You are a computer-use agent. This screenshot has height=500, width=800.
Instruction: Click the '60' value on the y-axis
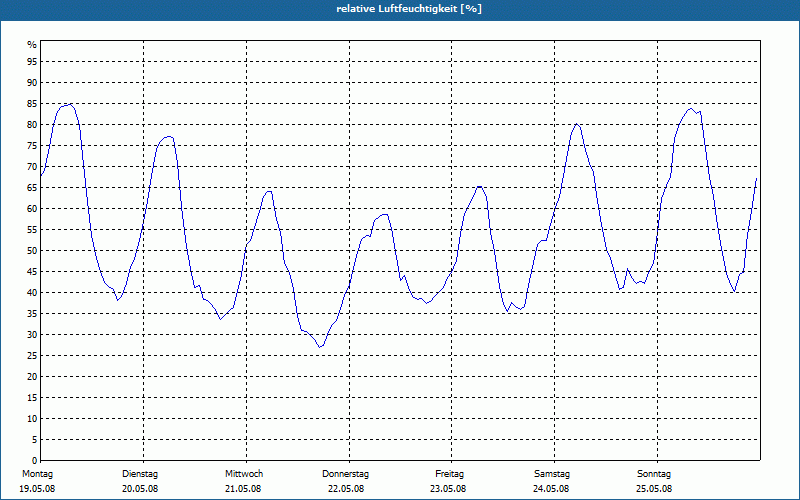(32, 209)
